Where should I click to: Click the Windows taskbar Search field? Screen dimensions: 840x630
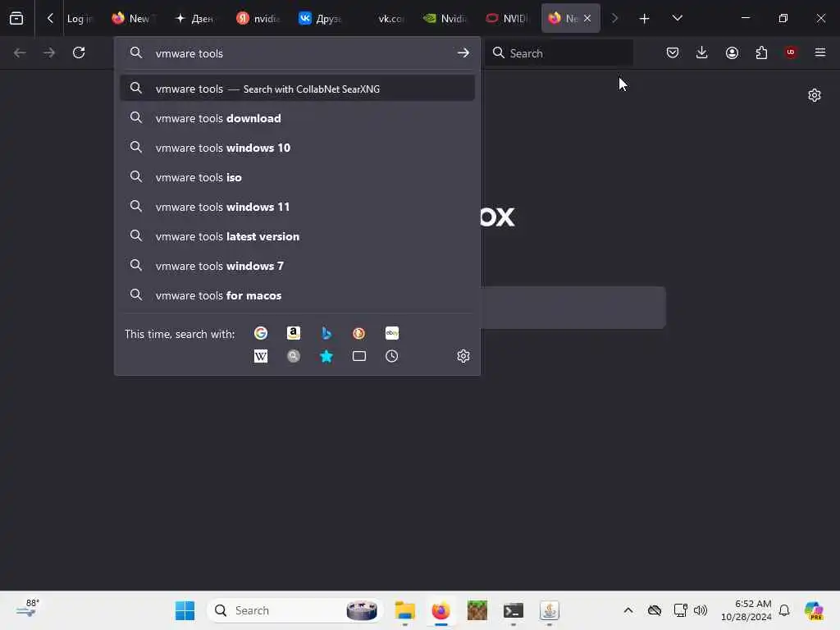pos(294,610)
